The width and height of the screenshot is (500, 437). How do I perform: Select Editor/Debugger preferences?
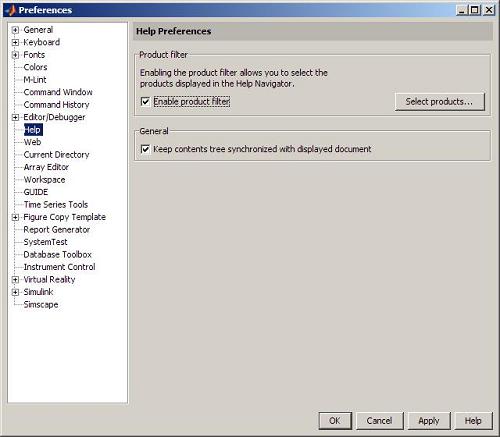[54, 117]
